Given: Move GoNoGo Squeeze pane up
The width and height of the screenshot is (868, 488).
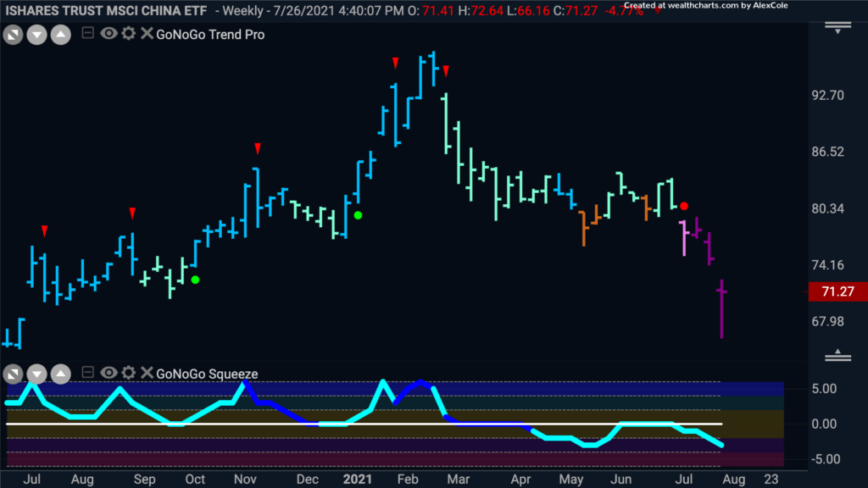Looking at the screenshot, I should point(61,374).
